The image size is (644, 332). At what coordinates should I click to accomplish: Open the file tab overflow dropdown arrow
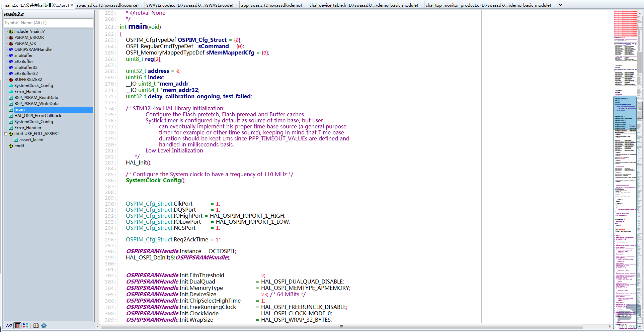coord(560,5)
